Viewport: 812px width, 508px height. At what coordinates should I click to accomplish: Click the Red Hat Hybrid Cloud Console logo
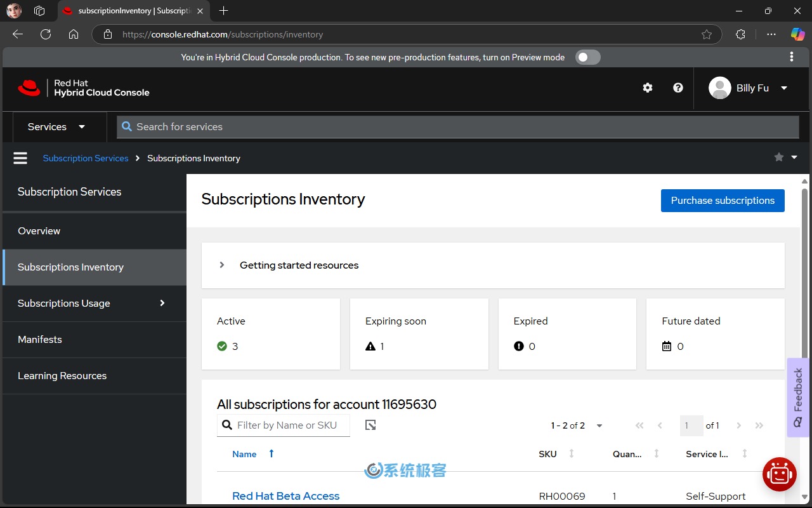84,88
